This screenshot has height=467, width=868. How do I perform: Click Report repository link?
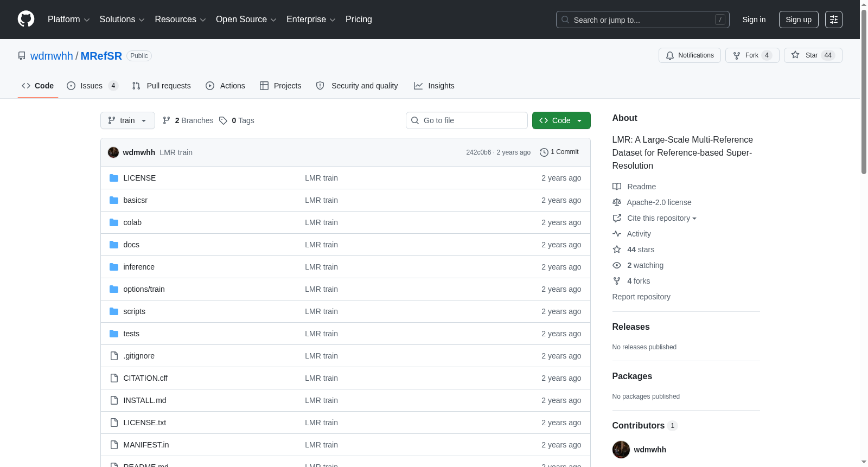[641, 297]
